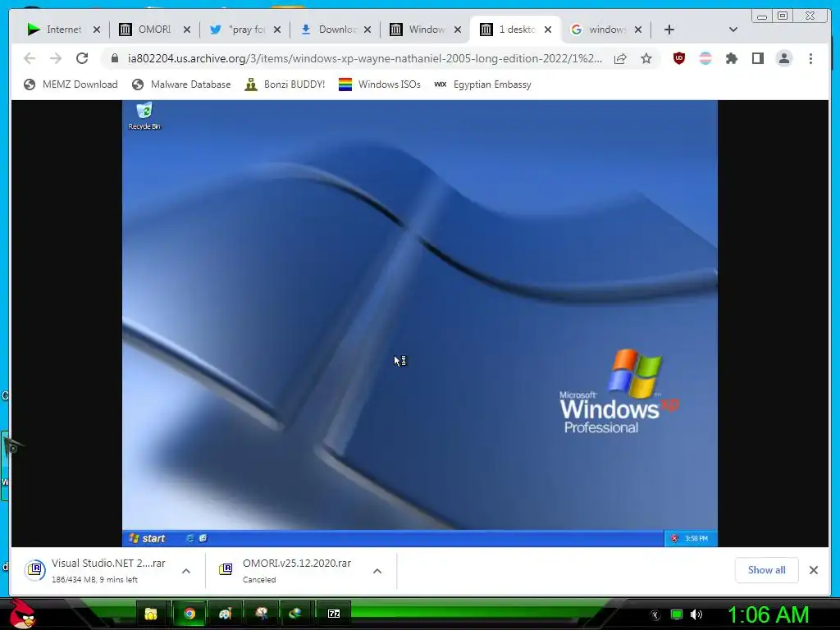This screenshot has width=840, height=630.
Task: Click the second quick launch icon in XP taskbar
Action: click(x=203, y=538)
